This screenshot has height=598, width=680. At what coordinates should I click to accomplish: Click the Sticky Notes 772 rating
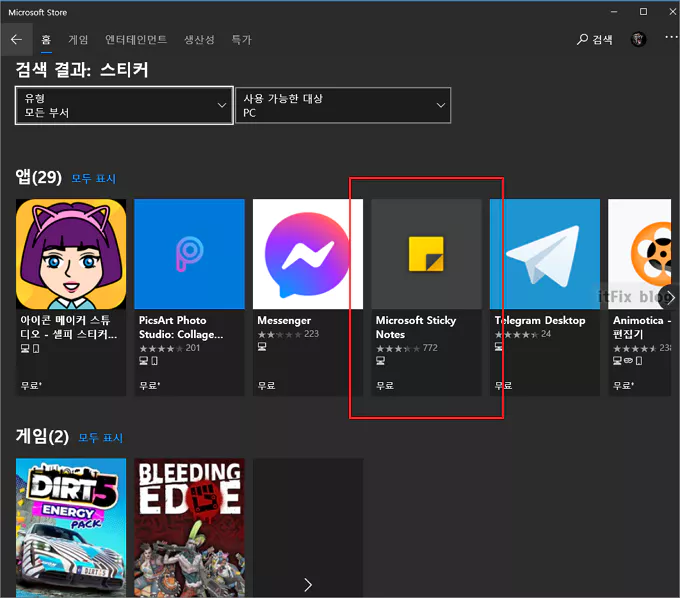[406, 348]
